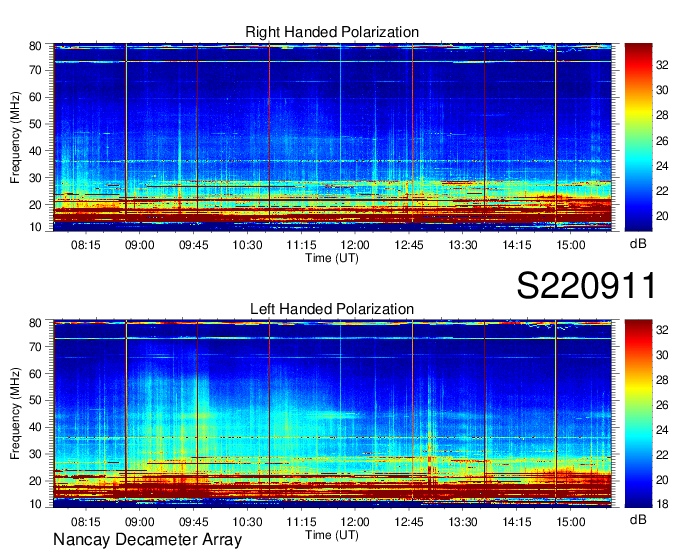This screenshot has height=552, width=680.
Task: Click the 26 value on Left Handed color bar
Action: pyautogui.click(x=662, y=405)
